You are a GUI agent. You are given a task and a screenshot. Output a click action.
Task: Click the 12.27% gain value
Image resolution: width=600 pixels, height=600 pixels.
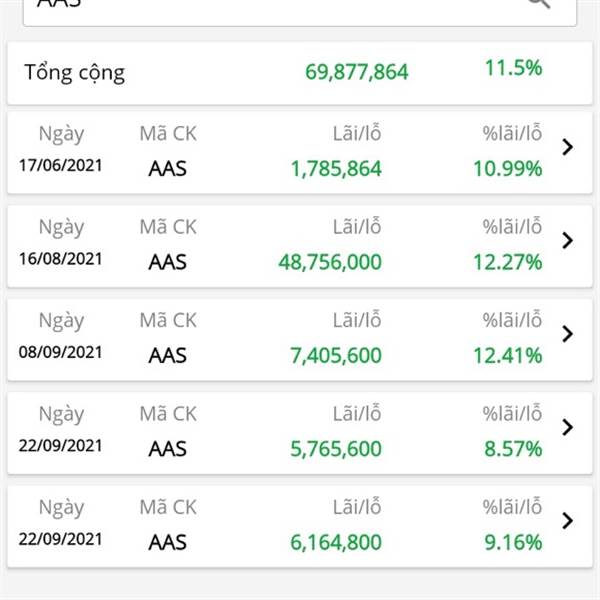(x=507, y=262)
